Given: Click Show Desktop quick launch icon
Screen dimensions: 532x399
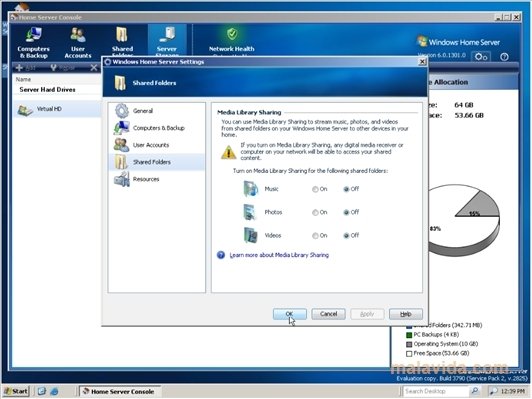Looking at the screenshot, I should click(42, 391).
